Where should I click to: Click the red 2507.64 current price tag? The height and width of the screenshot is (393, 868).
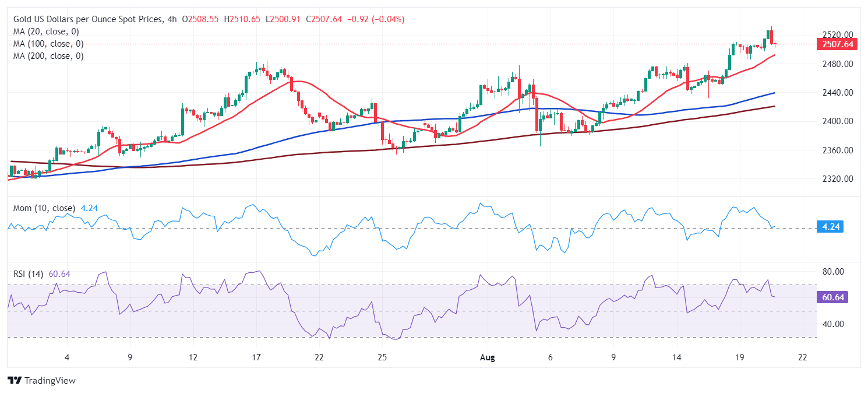[x=837, y=44]
